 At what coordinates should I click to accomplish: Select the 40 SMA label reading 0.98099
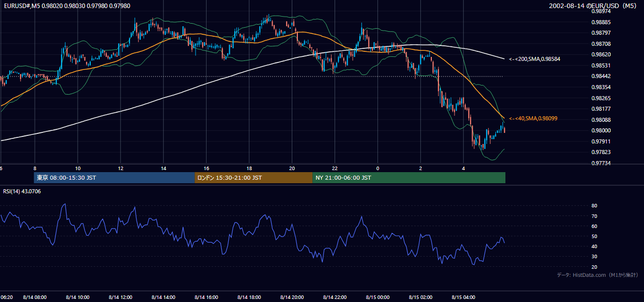(x=534, y=118)
